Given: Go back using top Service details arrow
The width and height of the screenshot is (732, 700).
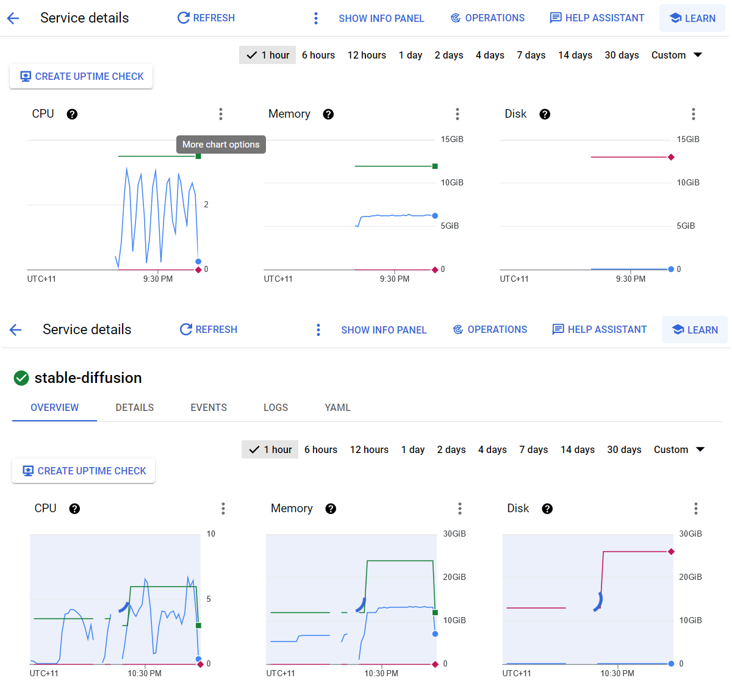Looking at the screenshot, I should (x=13, y=18).
